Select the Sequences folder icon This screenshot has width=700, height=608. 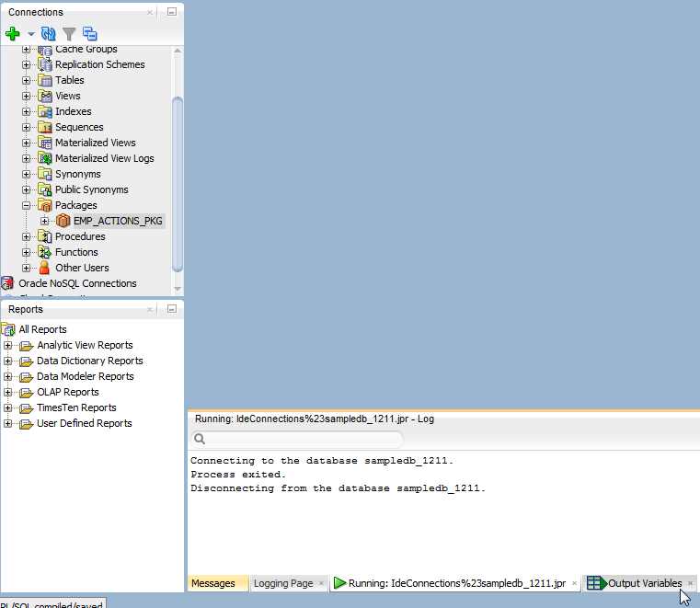point(45,127)
